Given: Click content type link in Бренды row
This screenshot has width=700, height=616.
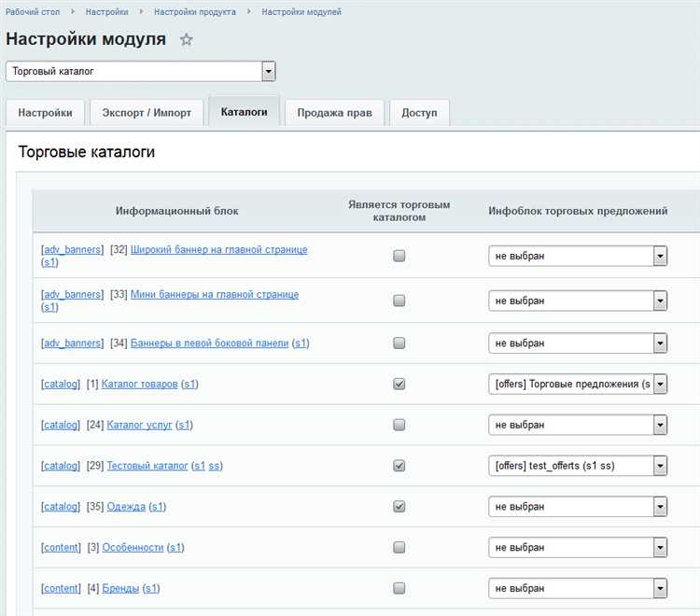Looking at the screenshot, I should point(61,588).
